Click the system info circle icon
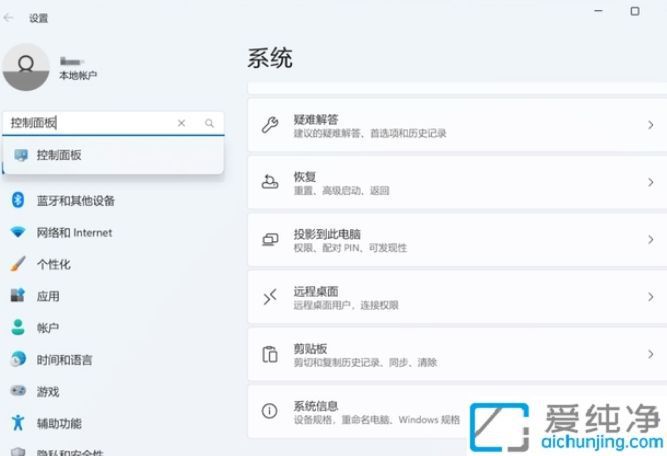Image resolution: width=667 pixels, height=456 pixels. [270, 411]
